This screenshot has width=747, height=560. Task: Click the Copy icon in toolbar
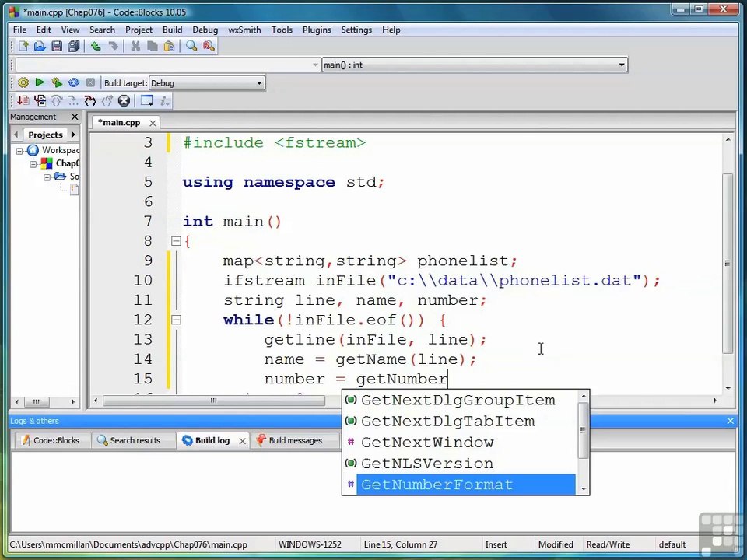pyautogui.click(x=153, y=46)
